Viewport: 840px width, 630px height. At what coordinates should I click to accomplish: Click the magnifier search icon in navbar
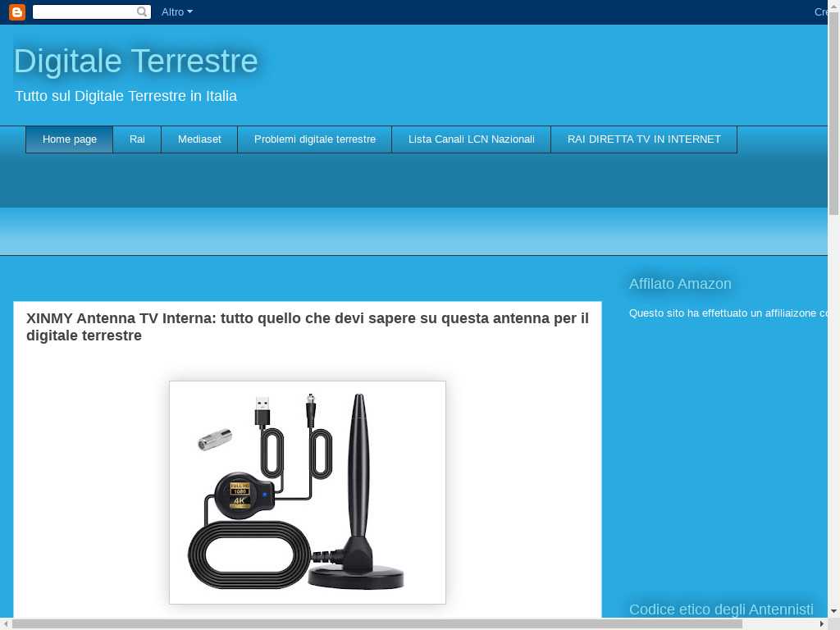[141, 11]
